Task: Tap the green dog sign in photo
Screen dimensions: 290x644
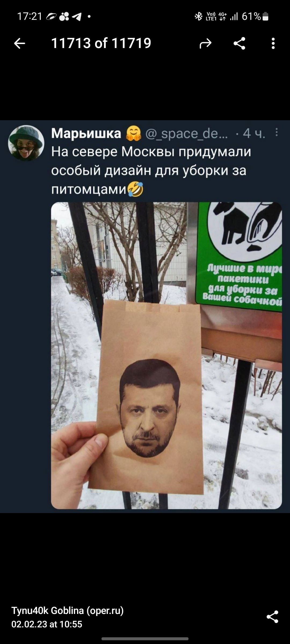Action: (x=239, y=256)
